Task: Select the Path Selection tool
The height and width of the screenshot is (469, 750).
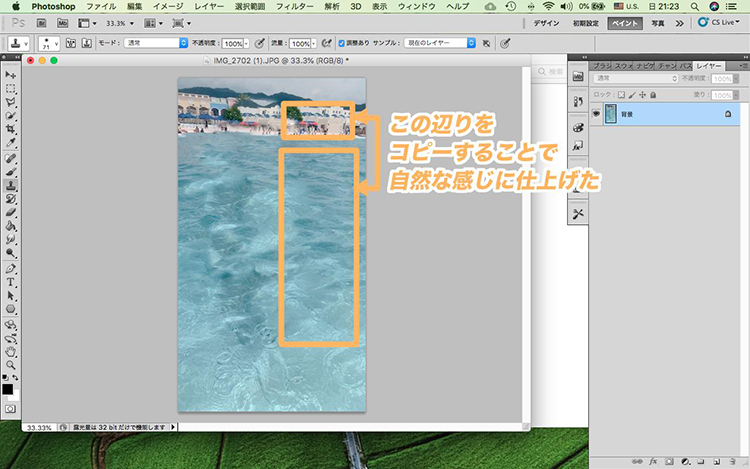Action: click(x=11, y=295)
